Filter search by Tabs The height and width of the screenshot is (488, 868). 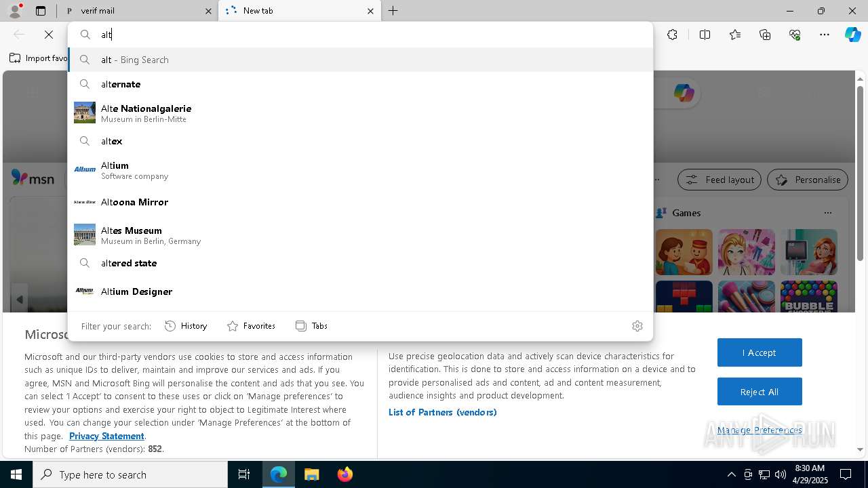312,326
